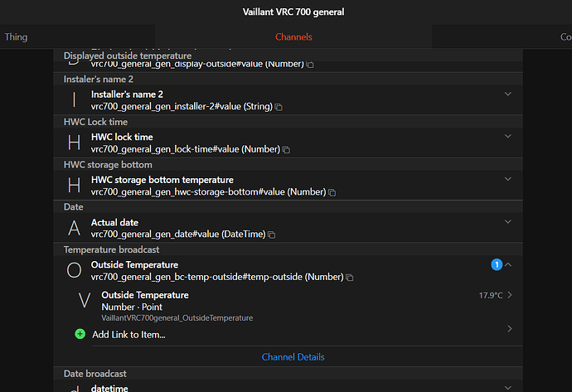The width and height of the screenshot is (572, 392).
Task: Switch to the Thing tab
Action: pyautogui.click(x=16, y=36)
